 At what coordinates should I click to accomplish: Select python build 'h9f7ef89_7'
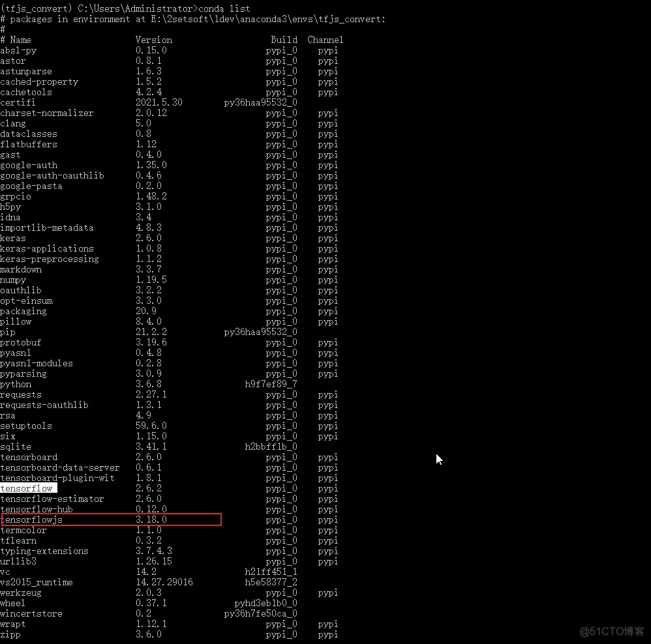pos(271,384)
